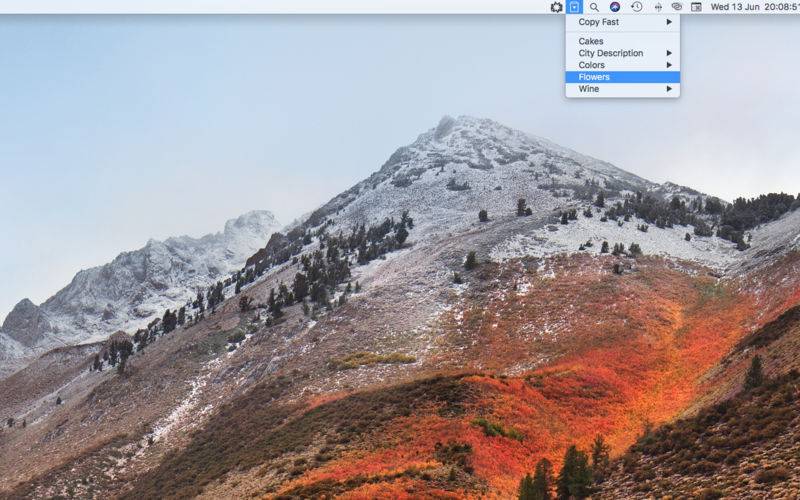Open the Time Machine clock icon
The image size is (800, 500).
(636, 7)
